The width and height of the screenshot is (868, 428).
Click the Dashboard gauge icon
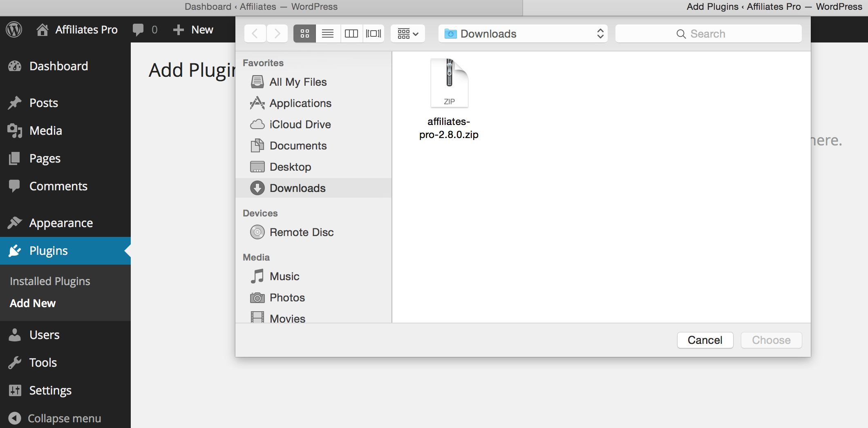[15, 66]
